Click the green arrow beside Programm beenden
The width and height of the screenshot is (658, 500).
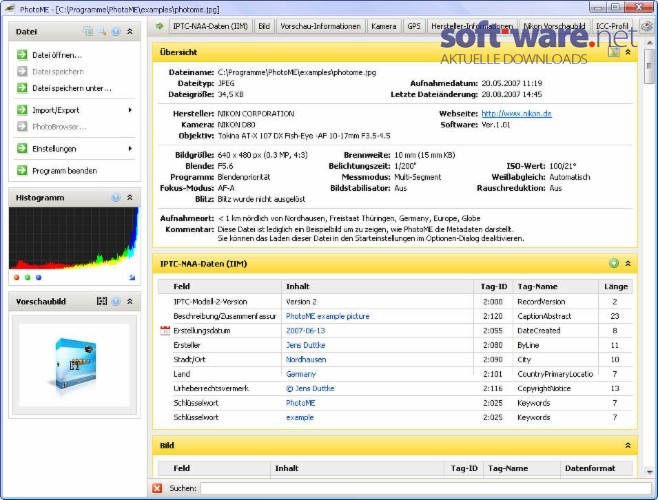(22, 170)
